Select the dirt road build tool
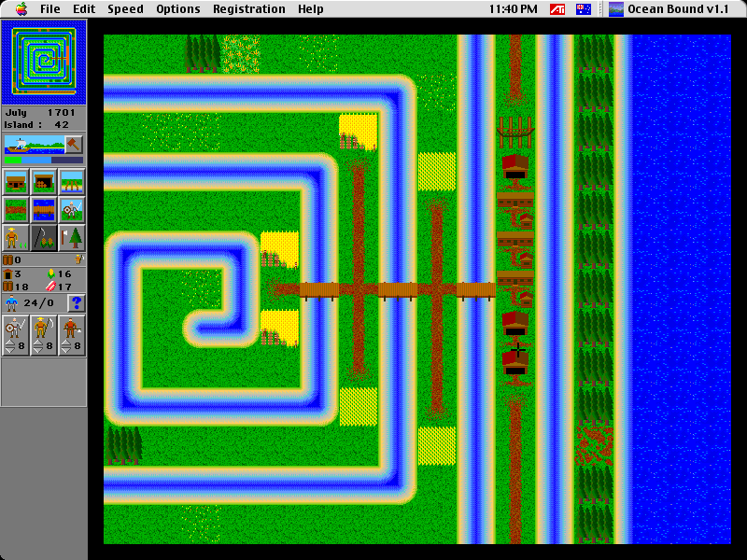Image resolution: width=747 pixels, height=560 pixels. coord(16,209)
